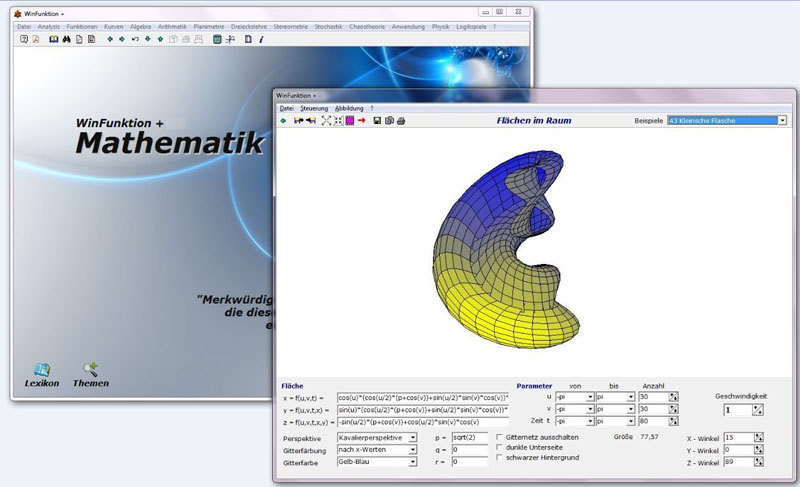Open Datei menu in main WinFunktion window

(24, 27)
